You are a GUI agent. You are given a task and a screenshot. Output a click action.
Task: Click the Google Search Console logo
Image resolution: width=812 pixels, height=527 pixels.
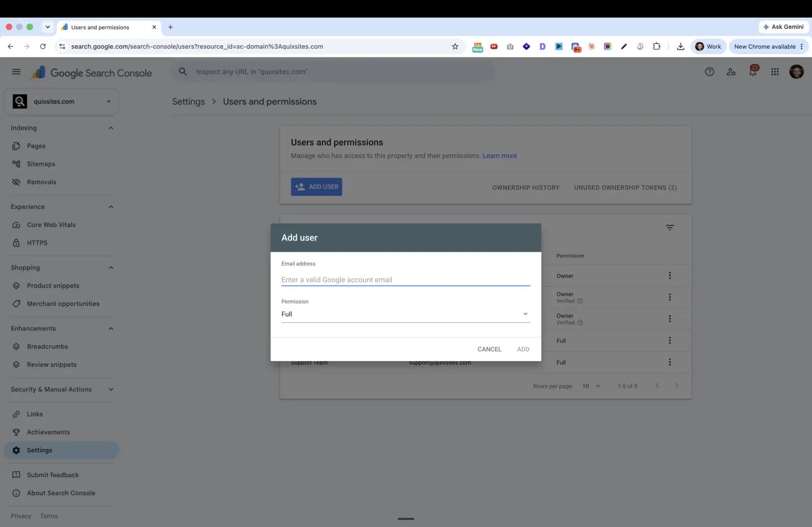pyautogui.click(x=92, y=73)
